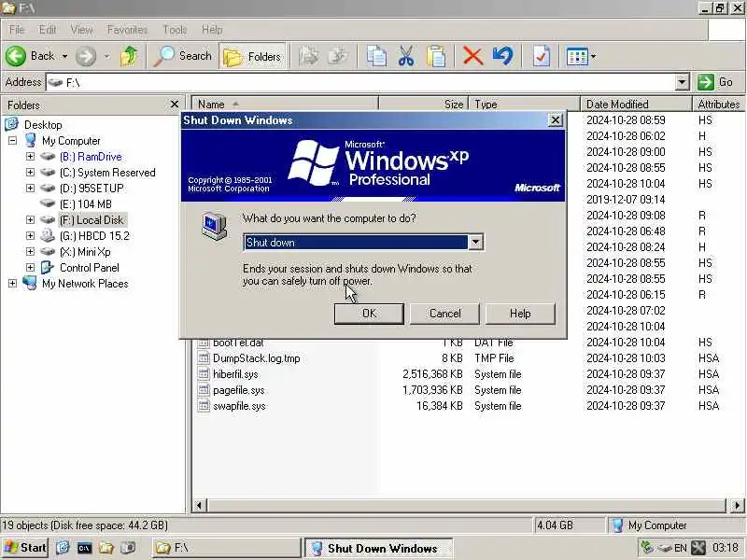The width and height of the screenshot is (747, 560).
Task: Switch to the F:\ taskbar button
Action: point(227,548)
